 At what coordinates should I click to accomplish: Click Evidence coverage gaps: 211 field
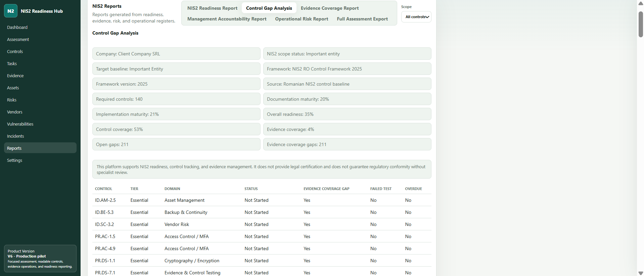[347, 144]
